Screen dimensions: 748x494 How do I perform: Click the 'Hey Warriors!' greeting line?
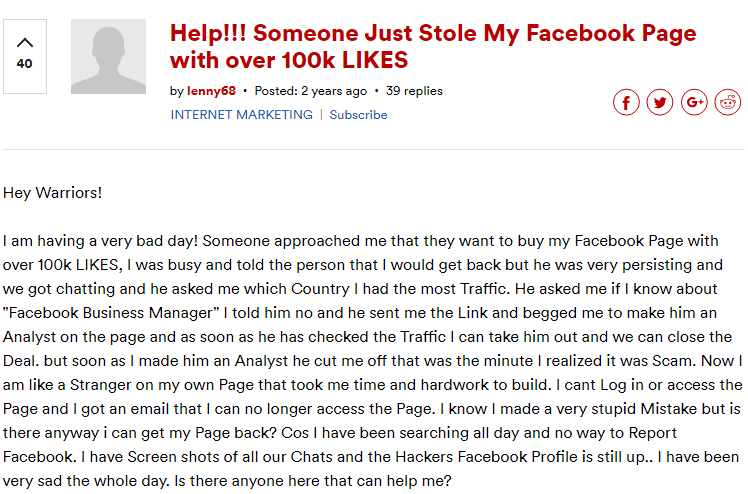(x=52, y=193)
